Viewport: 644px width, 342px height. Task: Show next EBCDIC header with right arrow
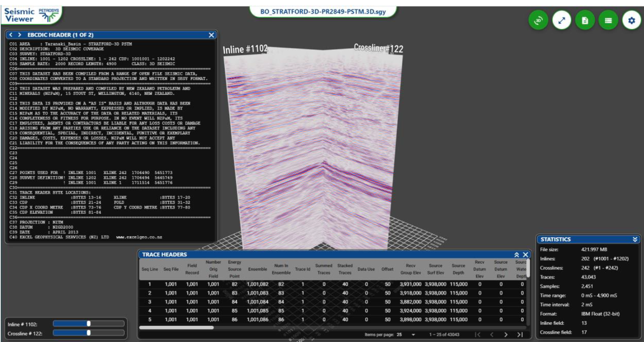19,35
